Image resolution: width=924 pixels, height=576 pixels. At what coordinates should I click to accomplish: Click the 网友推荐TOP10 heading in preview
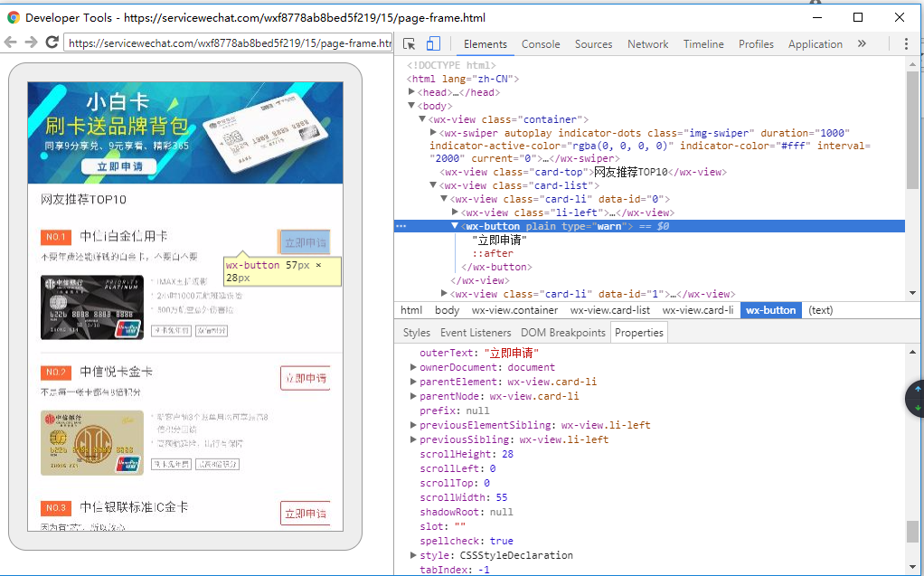click(x=84, y=199)
